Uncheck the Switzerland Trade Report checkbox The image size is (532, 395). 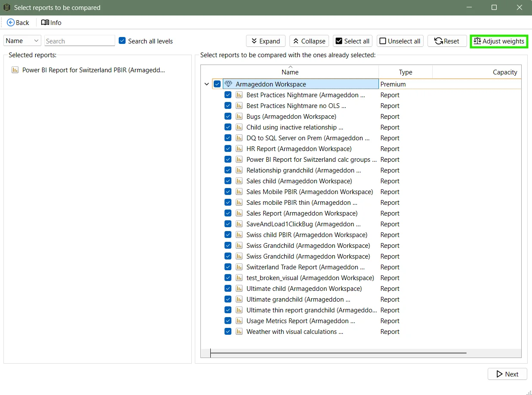228,267
